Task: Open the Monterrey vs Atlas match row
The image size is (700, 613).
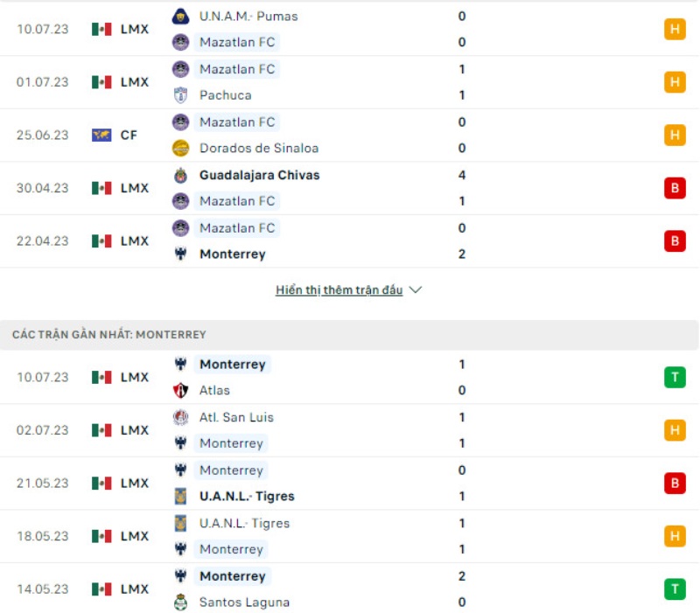Action: (x=350, y=378)
